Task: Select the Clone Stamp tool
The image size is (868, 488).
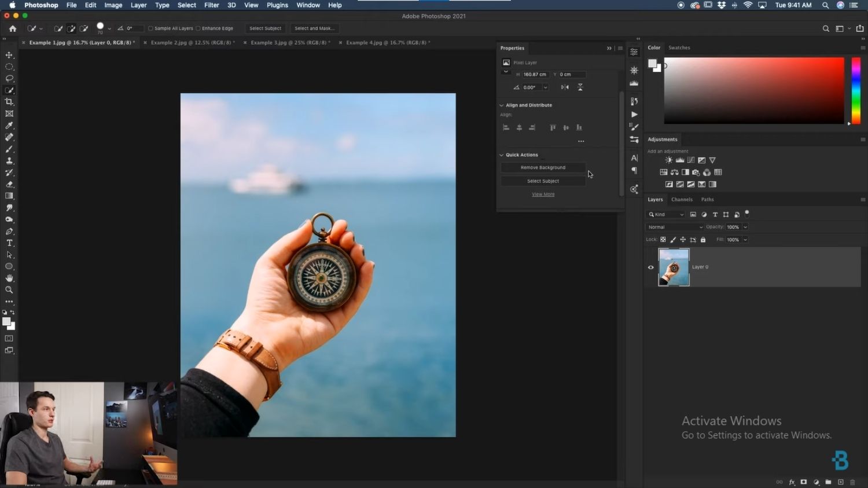Action: [x=9, y=161]
